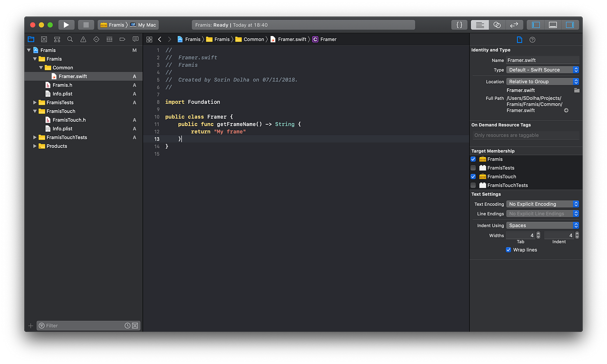Screen dimensions: 607x364
Task: Collapse the Common folder in the navigator
Action: click(41, 68)
